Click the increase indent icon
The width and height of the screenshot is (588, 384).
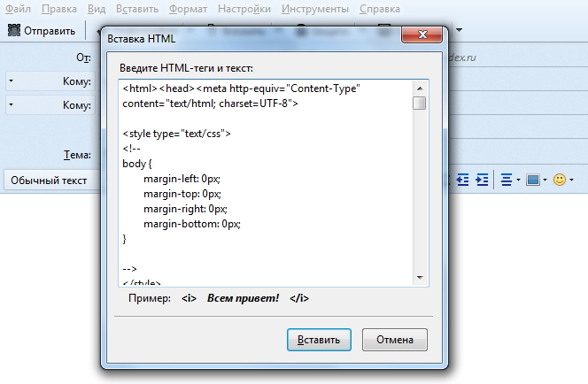pos(483,180)
